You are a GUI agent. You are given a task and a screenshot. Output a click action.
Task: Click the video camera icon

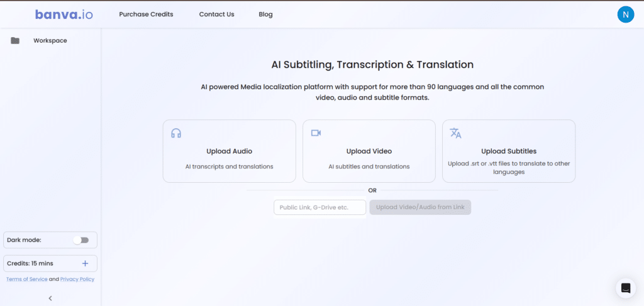pos(316,133)
